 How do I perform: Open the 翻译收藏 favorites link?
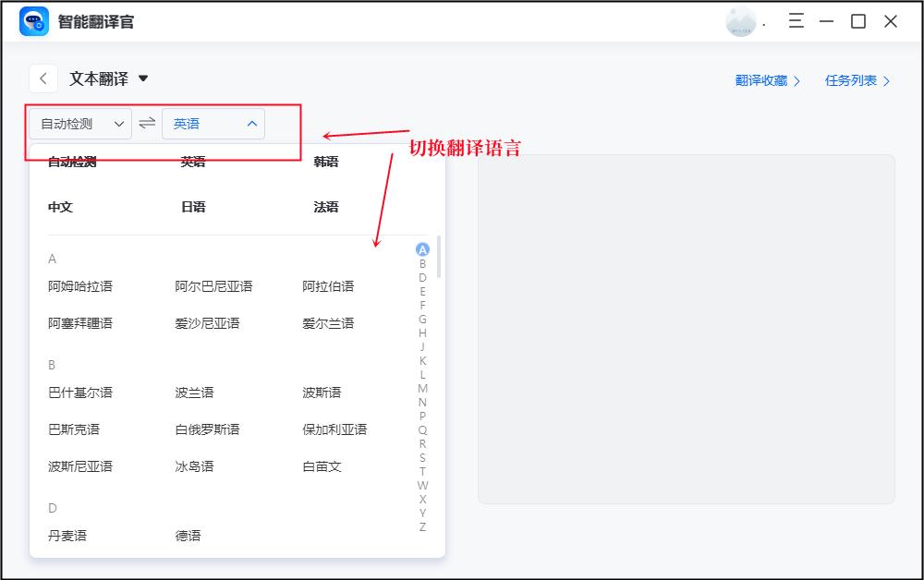click(762, 80)
